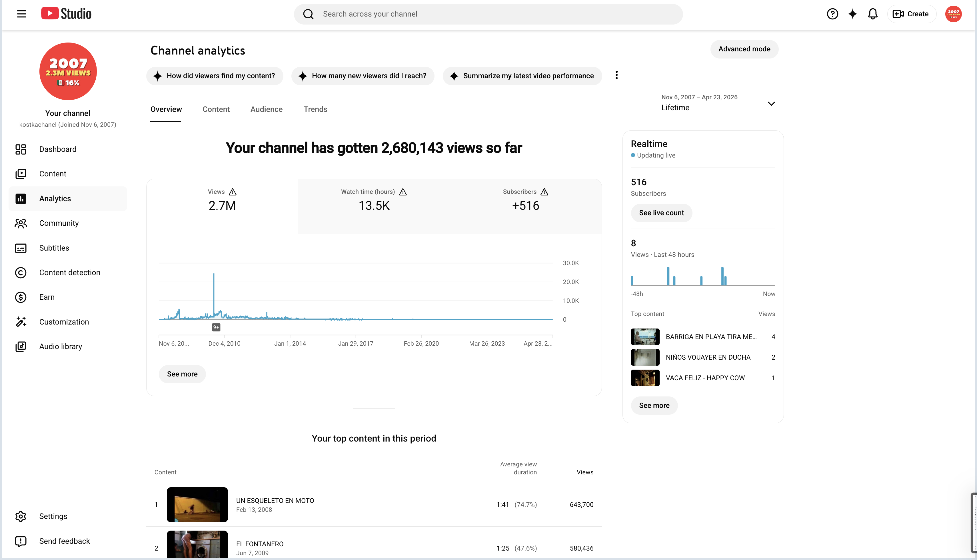Viewport: 977px width, 560px height.
Task: Open the hamburger navigation menu
Action: (x=21, y=14)
